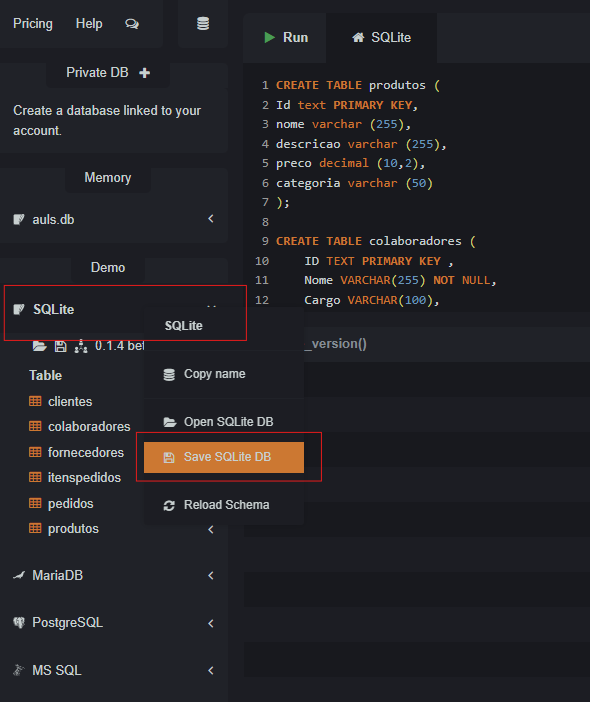Viewport: 590px width, 702px height.
Task: Click the green Run play icon
Action: (269, 38)
